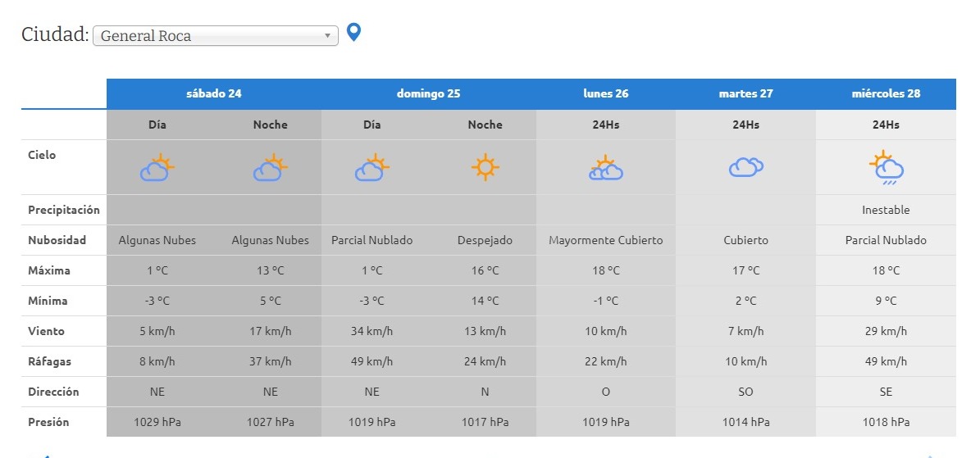
Task: Click sábado 24 daytime partly cloudy icon
Action: pos(157,168)
